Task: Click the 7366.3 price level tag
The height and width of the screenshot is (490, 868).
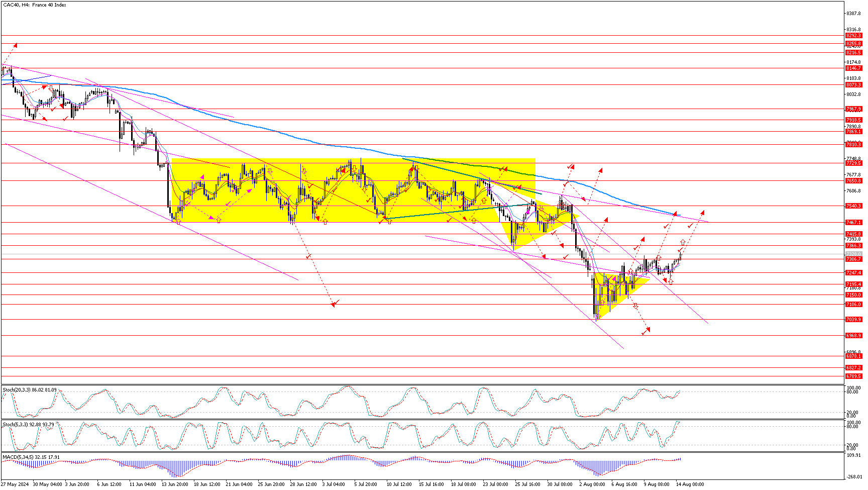Action: click(853, 245)
